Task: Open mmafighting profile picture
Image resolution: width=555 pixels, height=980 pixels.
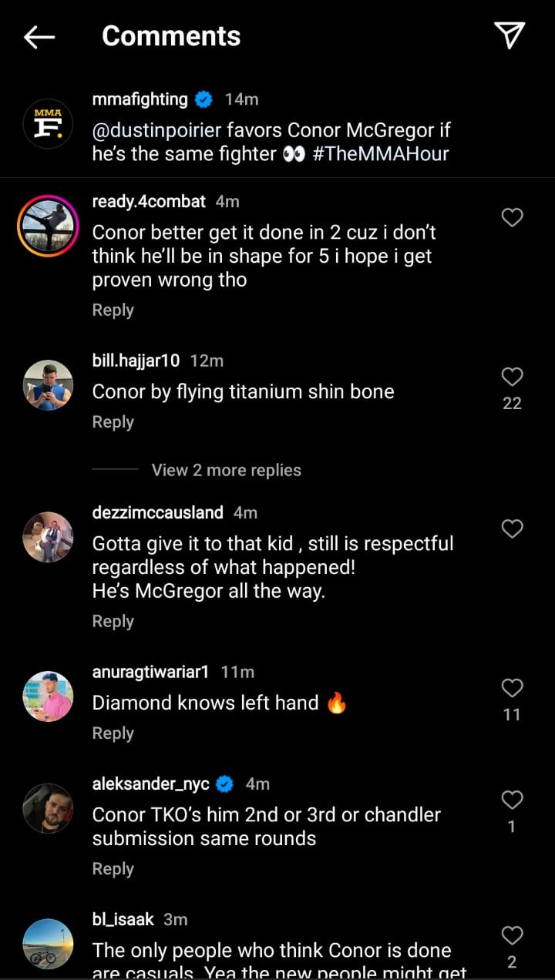Action: click(x=48, y=123)
